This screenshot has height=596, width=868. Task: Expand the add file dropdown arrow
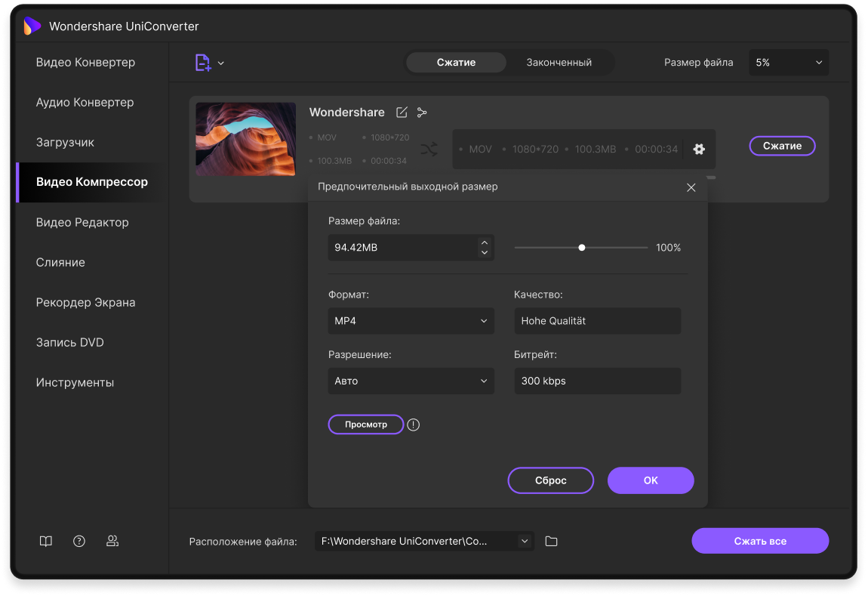click(221, 63)
